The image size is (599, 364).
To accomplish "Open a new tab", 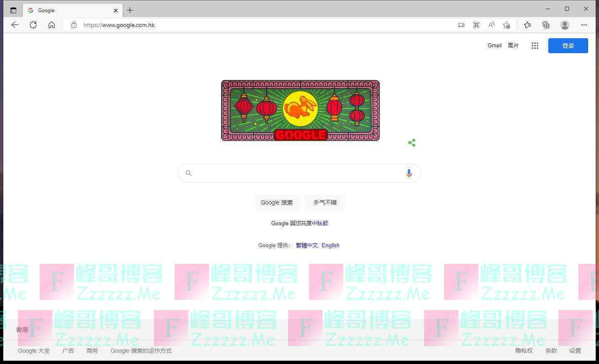I will [130, 10].
